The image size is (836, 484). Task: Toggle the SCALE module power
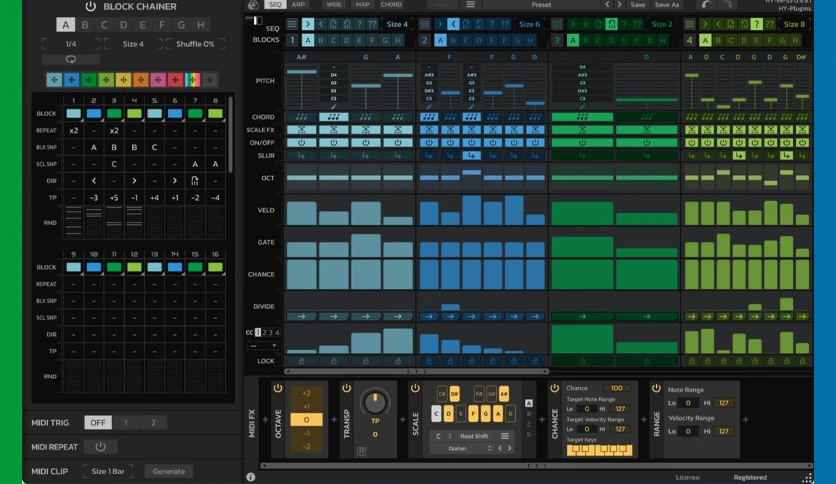coord(415,388)
